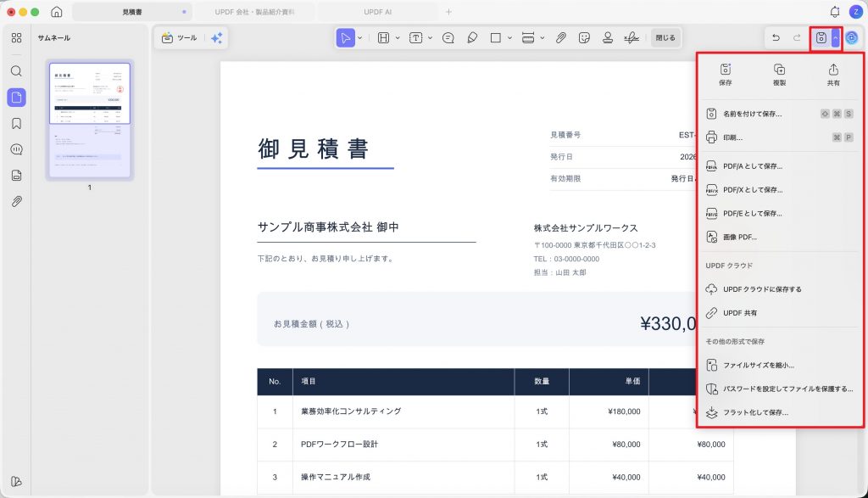Click the home icon in title bar
Image resolution: width=868 pixels, height=498 pixels.
(57, 12)
